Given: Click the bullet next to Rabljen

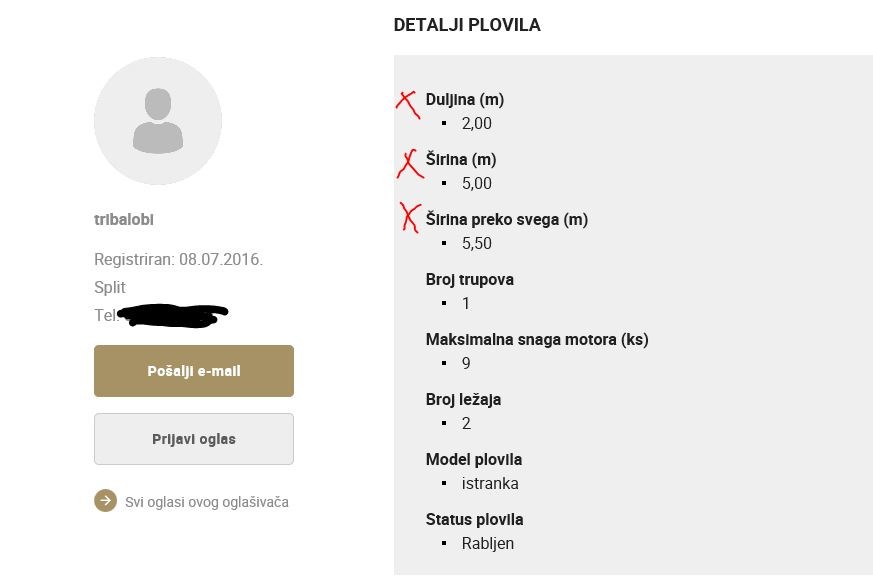Looking at the screenshot, I should coord(445,544).
